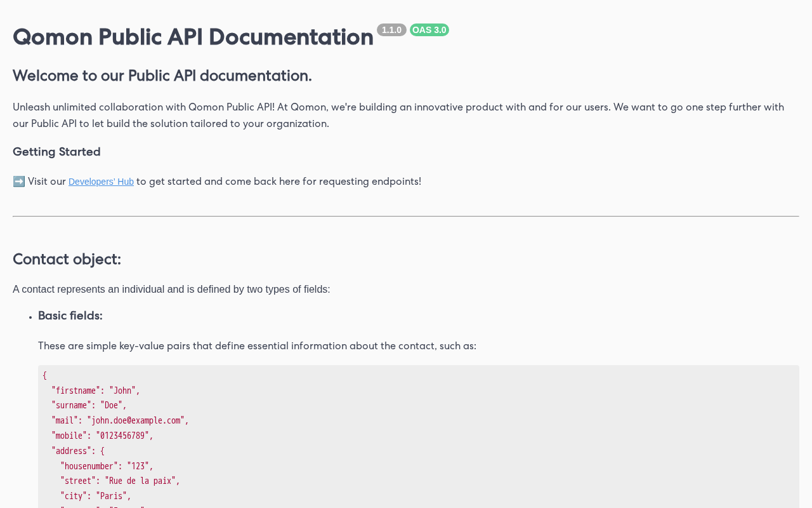The image size is (812, 508).
Task: Click the "city": "Paris" code line
Action: pos(95,496)
